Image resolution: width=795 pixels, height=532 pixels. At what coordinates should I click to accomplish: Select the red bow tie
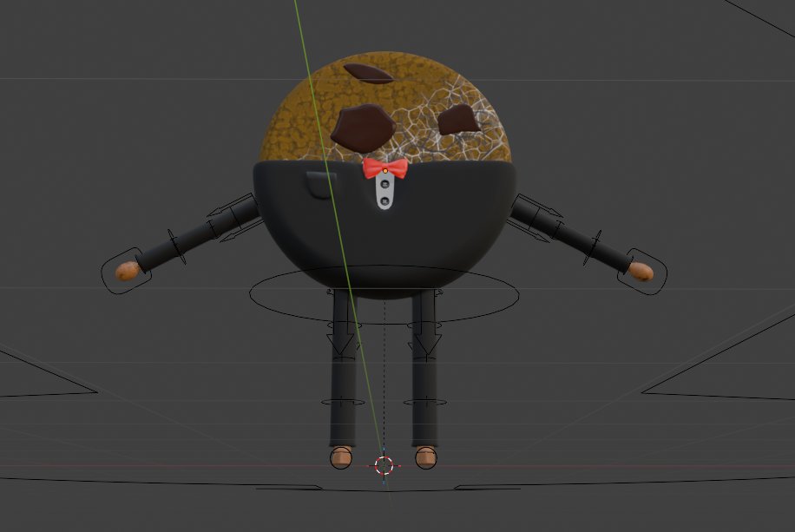(x=384, y=168)
